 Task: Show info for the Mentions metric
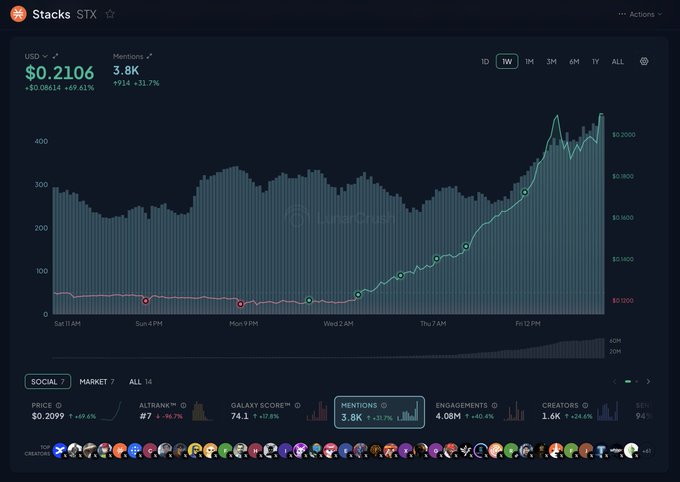pos(384,405)
